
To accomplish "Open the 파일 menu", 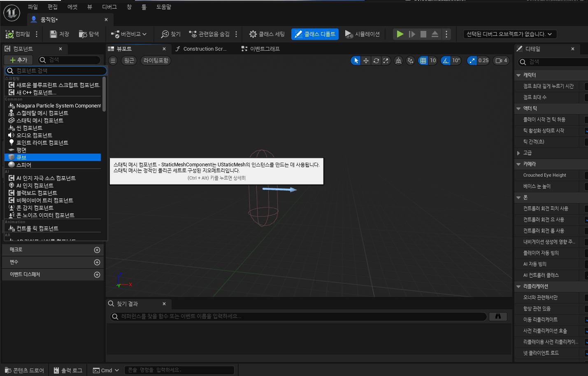I will 33,7.
